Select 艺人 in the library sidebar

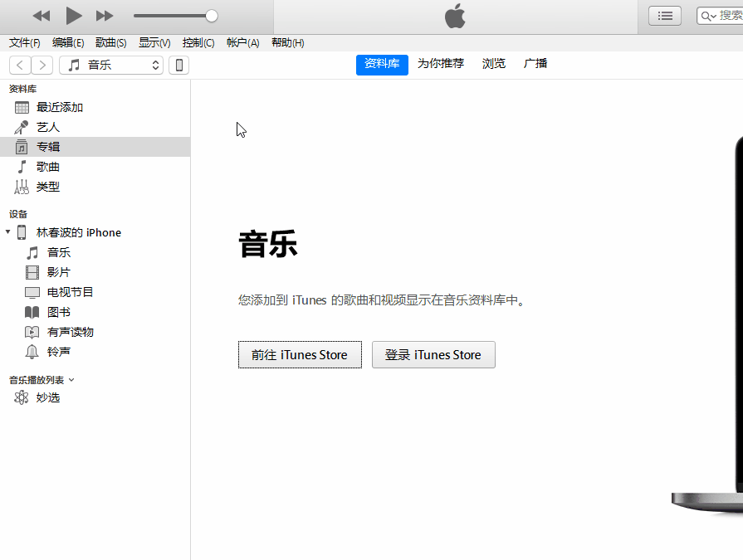click(95, 127)
